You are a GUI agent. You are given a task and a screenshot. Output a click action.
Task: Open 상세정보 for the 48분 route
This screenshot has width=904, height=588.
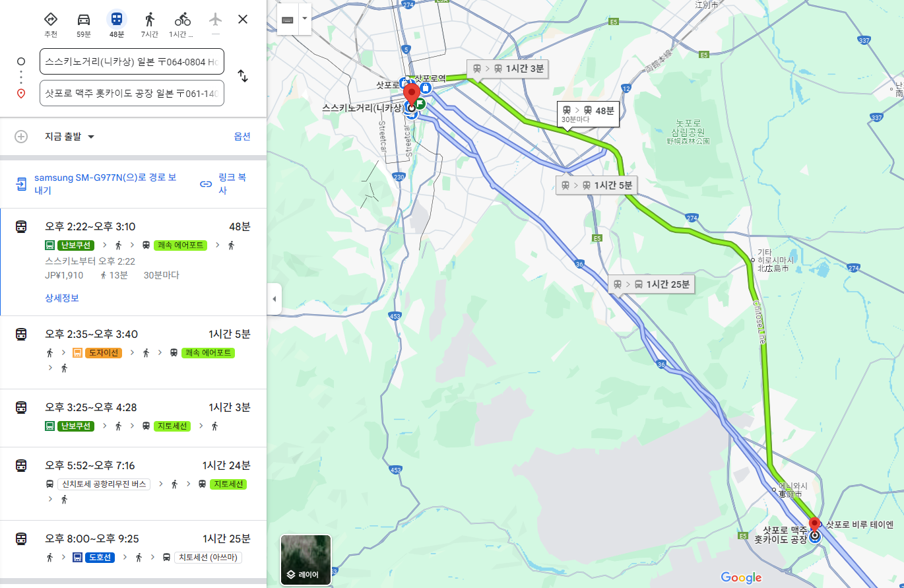point(62,298)
